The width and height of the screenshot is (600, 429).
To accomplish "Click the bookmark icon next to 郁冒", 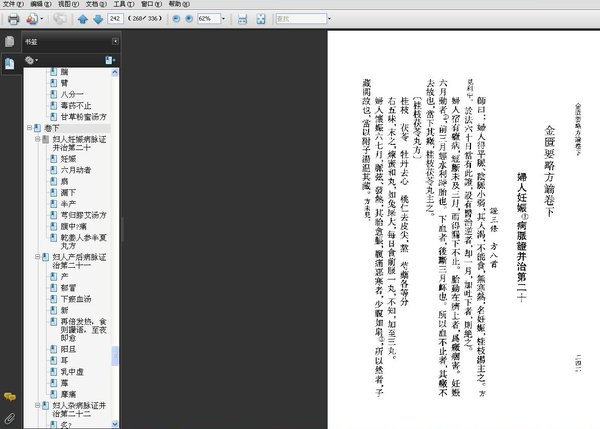I will (54, 288).
